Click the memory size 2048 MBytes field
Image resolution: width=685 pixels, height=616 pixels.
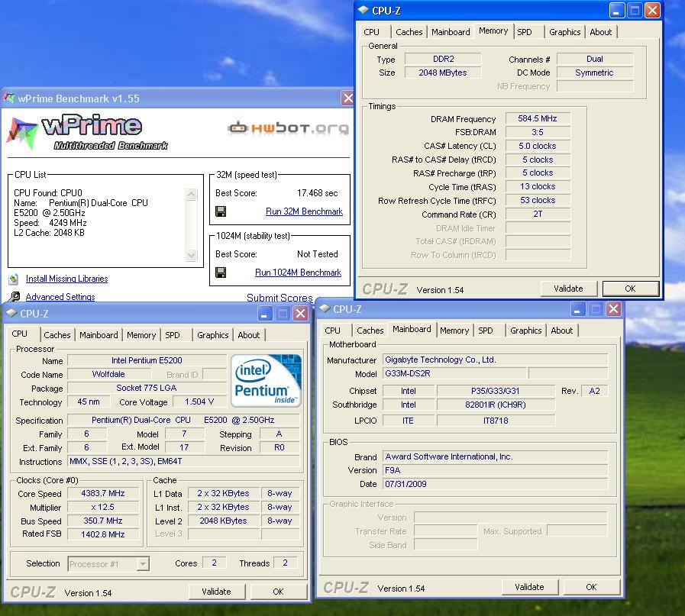(x=443, y=73)
